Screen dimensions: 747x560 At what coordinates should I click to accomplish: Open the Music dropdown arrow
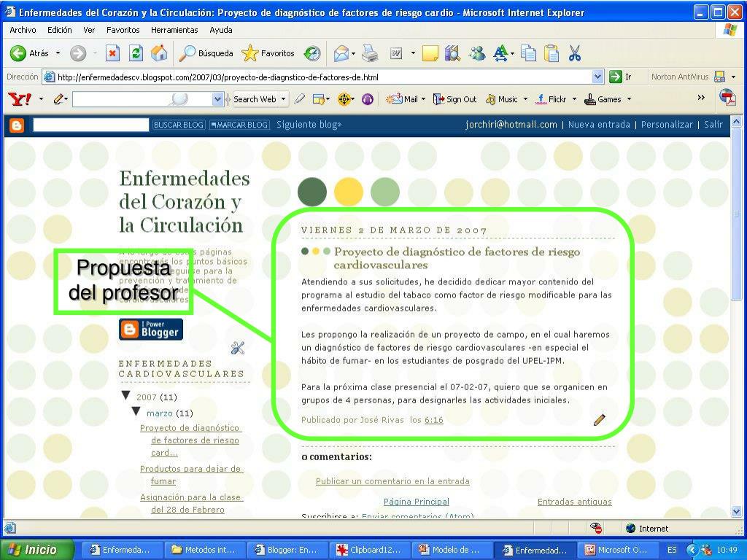[525, 99]
